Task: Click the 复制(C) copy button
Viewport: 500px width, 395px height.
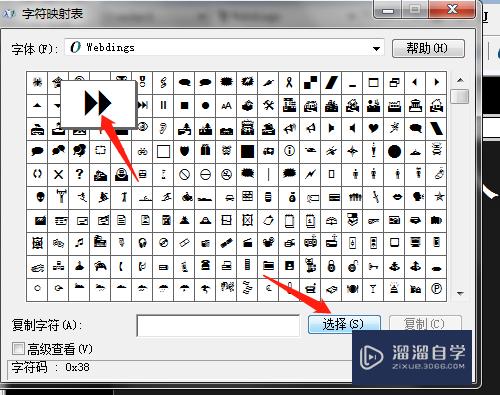Action: (x=425, y=323)
